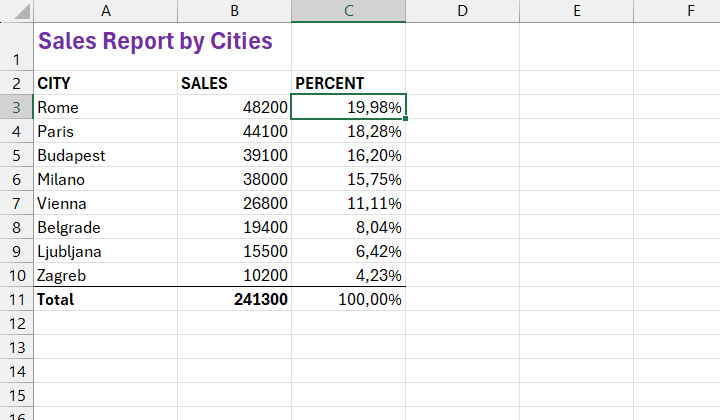The width and height of the screenshot is (720, 420).
Task: Select Budapest percent cell 16,20%
Action: point(349,155)
